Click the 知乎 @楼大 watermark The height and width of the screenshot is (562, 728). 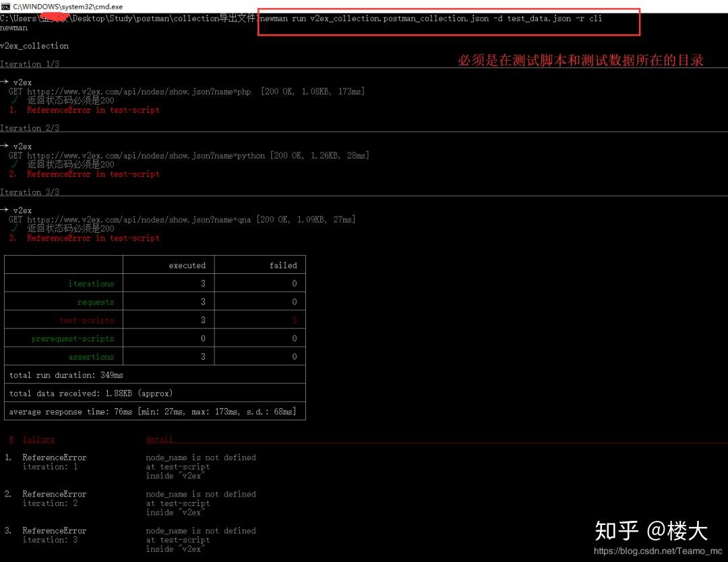click(650, 531)
